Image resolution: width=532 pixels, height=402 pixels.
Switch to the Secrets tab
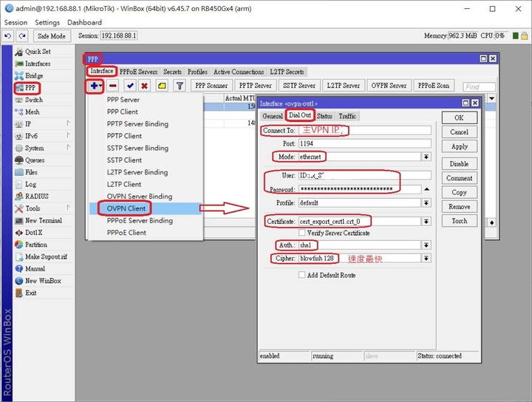pos(172,72)
